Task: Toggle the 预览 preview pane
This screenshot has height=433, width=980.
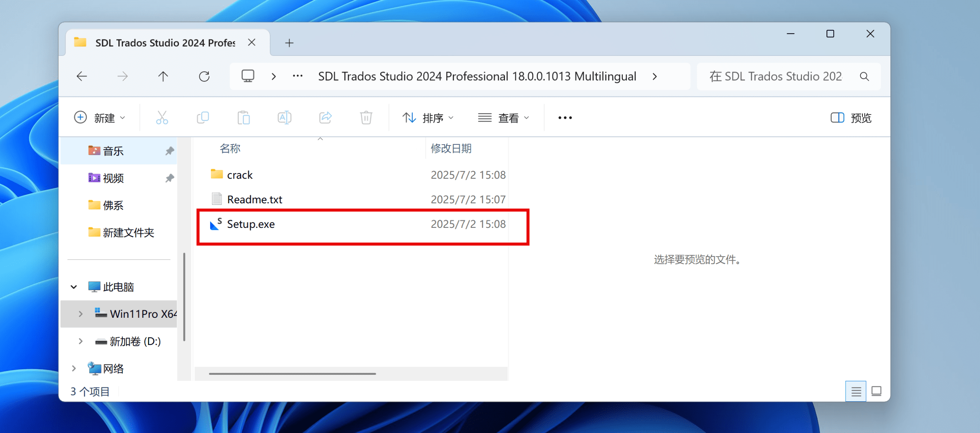Action: [851, 118]
